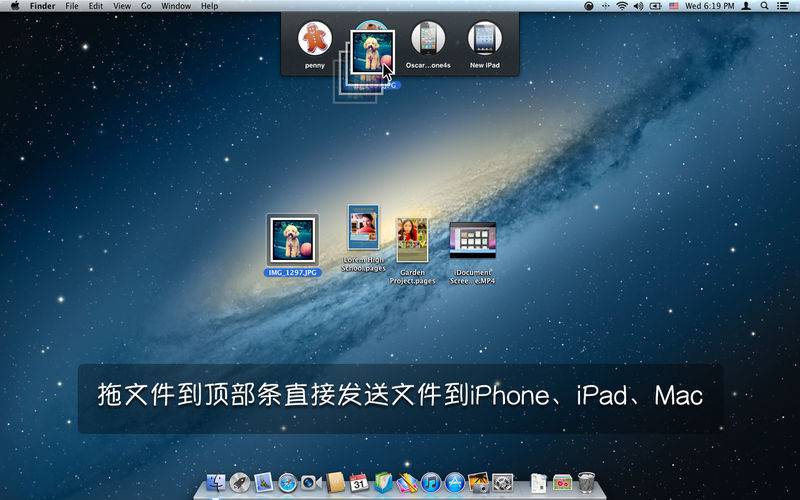
Task: Open the File menu
Action: (x=72, y=6)
